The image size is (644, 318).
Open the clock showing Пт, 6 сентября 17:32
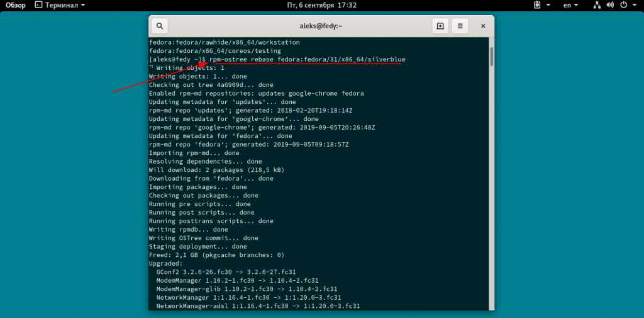pos(321,5)
